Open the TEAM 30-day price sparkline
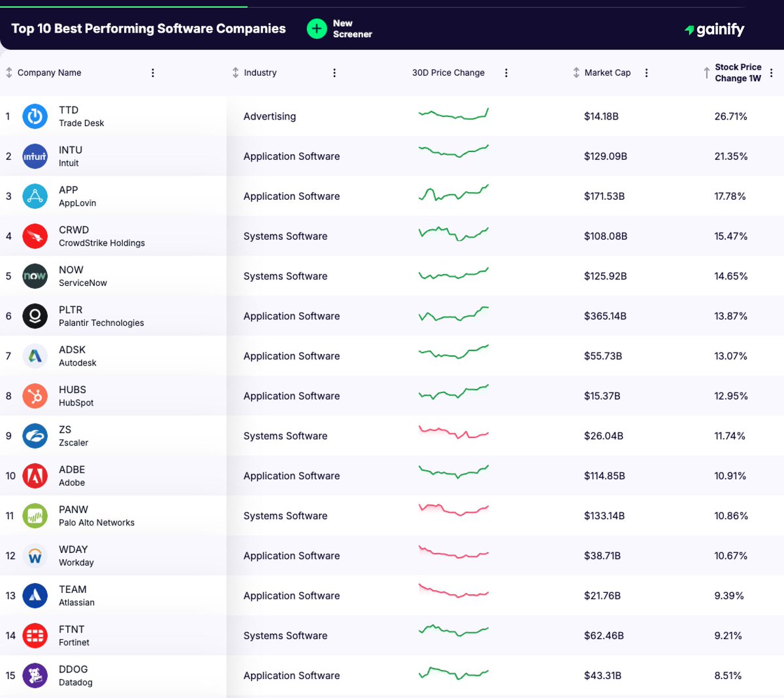This screenshot has height=698, width=784. [453, 591]
